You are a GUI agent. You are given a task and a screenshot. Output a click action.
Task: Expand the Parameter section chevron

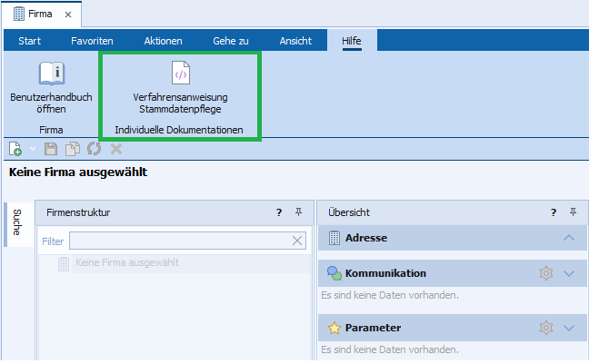(569, 328)
